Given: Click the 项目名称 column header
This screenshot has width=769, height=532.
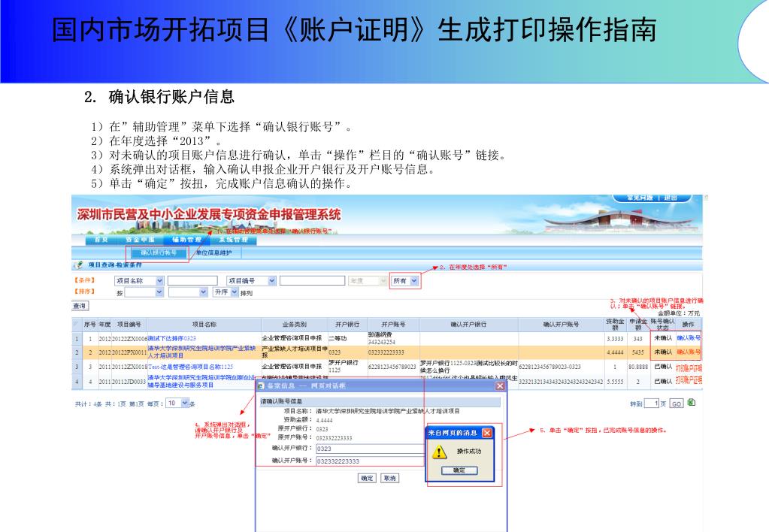Looking at the screenshot, I should [x=204, y=325].
